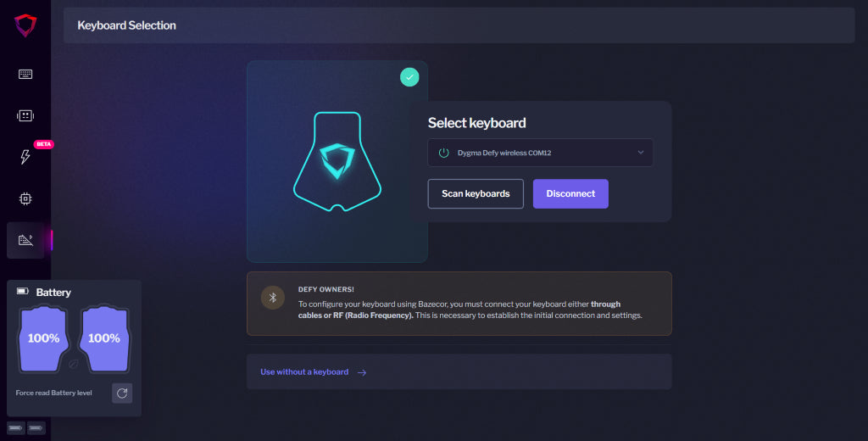This screenshot has width=868, height=441.
Task: Click the power icon in keyboard selector
Action: click(x=443, y=153)
